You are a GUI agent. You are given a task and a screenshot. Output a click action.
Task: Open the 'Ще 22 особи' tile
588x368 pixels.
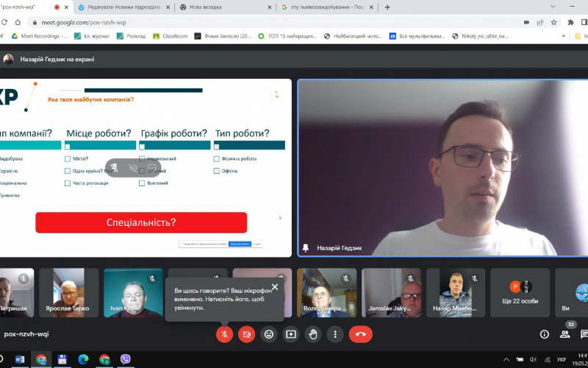tap(520, 292)
